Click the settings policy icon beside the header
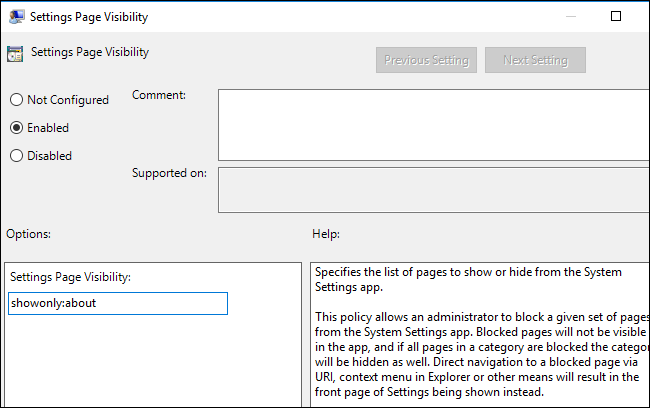The width and height of the screenshot is (650, 408). (15, 55)
